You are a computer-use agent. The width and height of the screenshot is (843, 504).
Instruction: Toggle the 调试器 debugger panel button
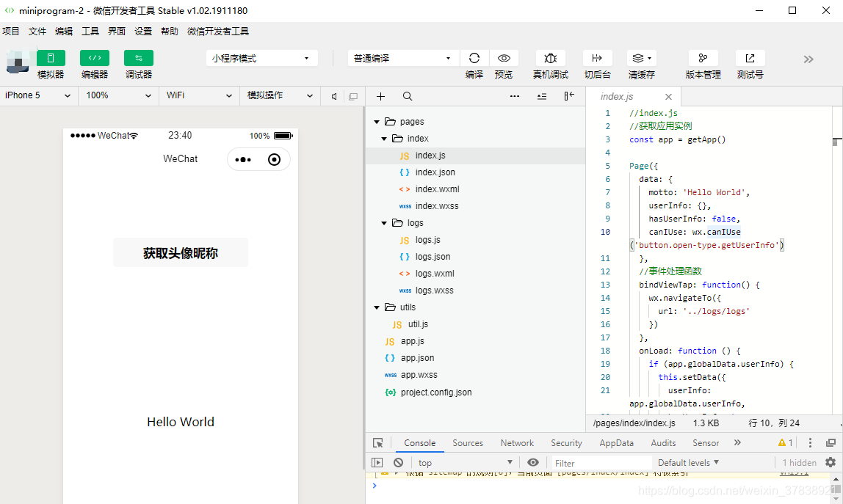[x=139, y=58]
